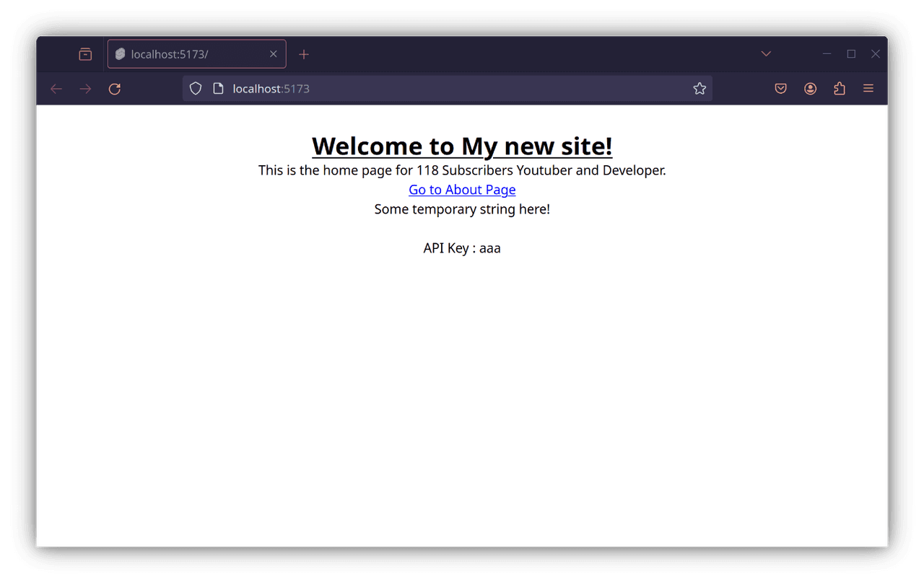Viewport: 924px width, 583px height.
Task: Click the Welcome to My new site! heading
Action: click(x=462, y=146)
